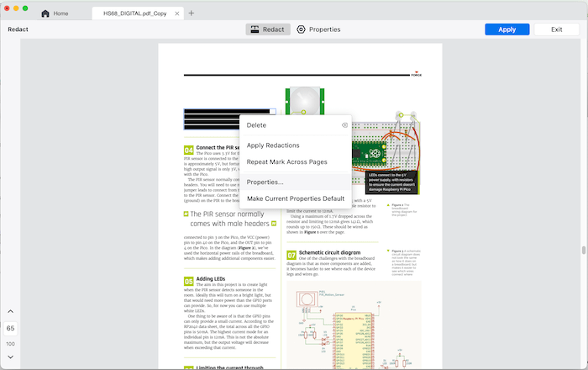Choose Delete from the context menu
This screenshot has width=588, height=370.
(256, 125)
